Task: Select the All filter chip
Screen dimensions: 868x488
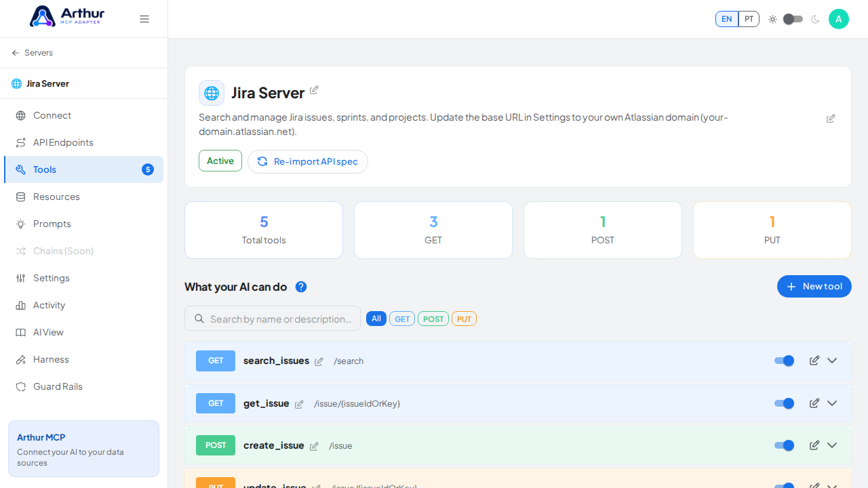Action: (x=376, y=319)
